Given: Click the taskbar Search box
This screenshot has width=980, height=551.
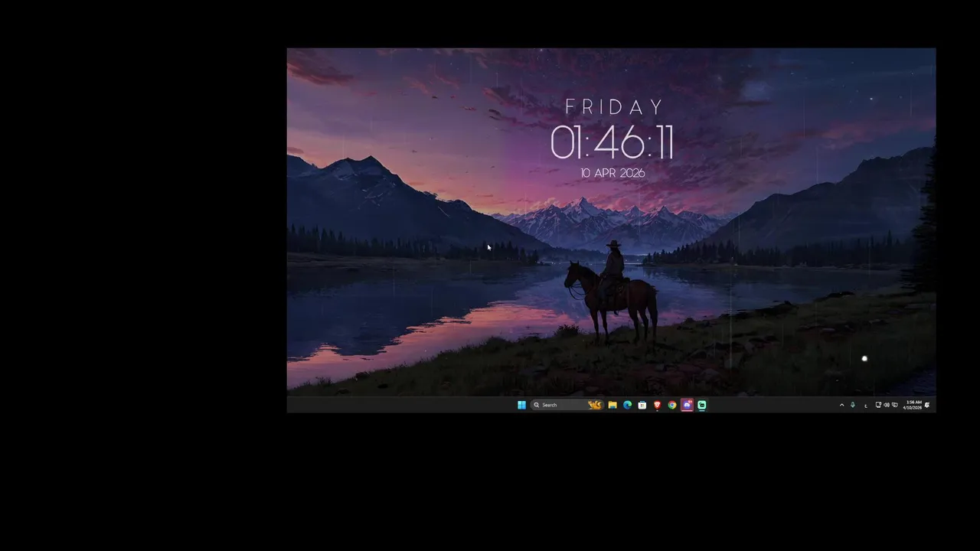Looking at the screenshot, I should (567, 405).
